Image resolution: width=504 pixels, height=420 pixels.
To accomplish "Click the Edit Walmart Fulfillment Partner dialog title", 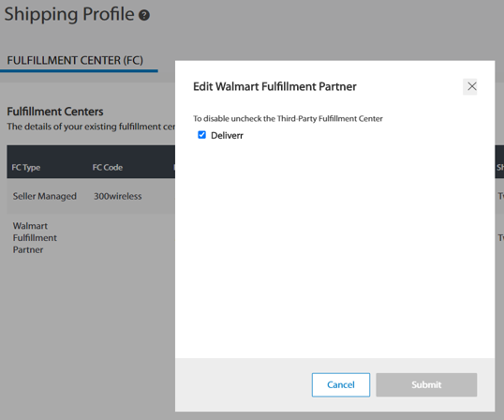I will pyautogui.click(x=274, y=86).
